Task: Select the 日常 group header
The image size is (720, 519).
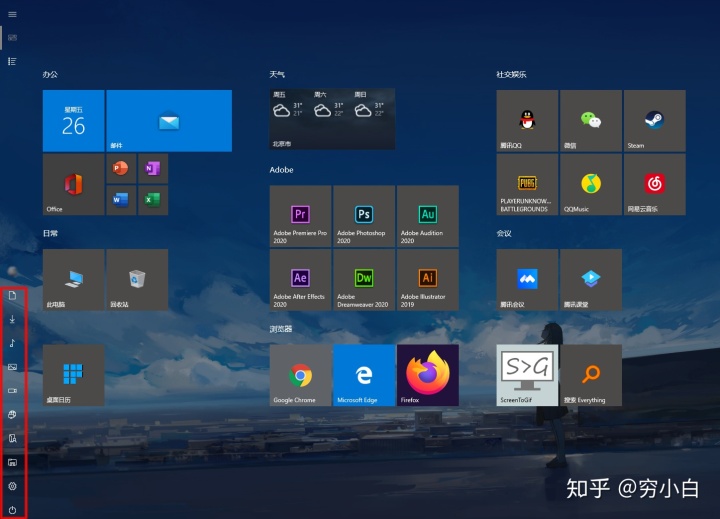Action: [x=50, y=233]
